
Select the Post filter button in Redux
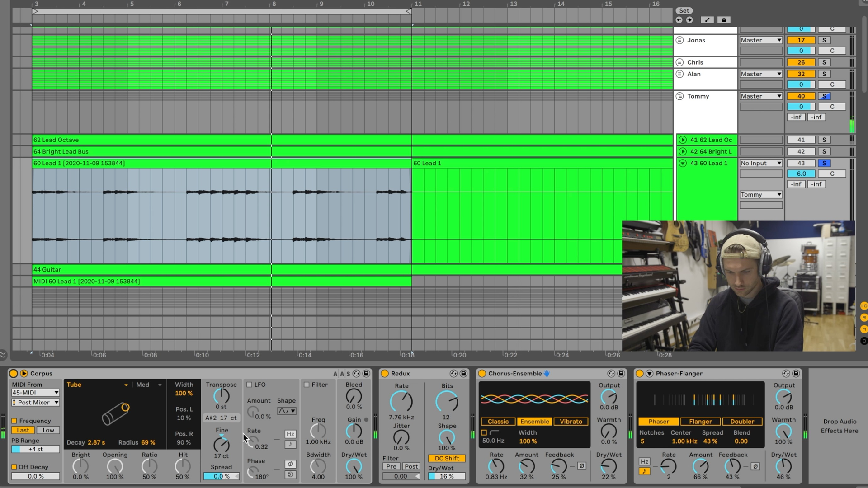point(411,467)
